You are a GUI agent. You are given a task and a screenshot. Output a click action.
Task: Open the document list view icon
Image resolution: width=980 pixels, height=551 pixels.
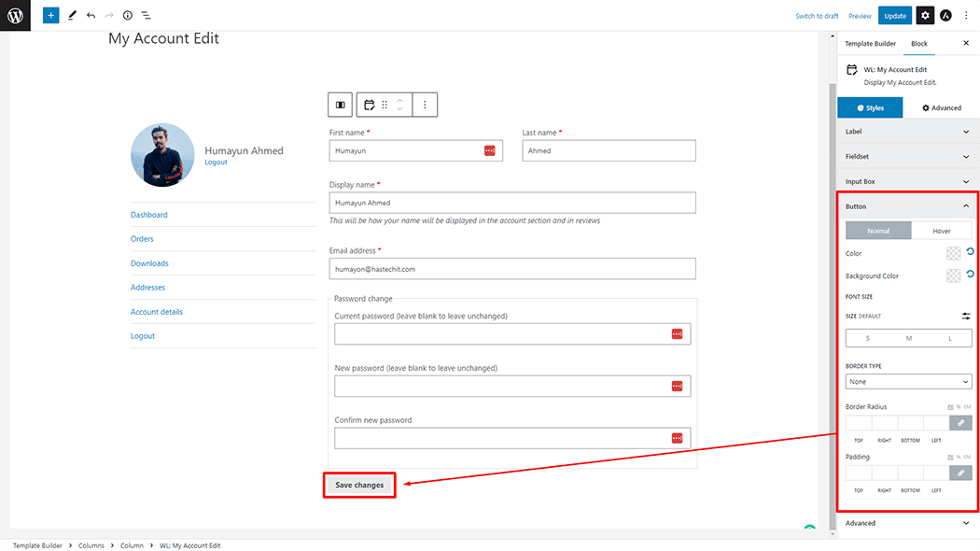(146, 16)
